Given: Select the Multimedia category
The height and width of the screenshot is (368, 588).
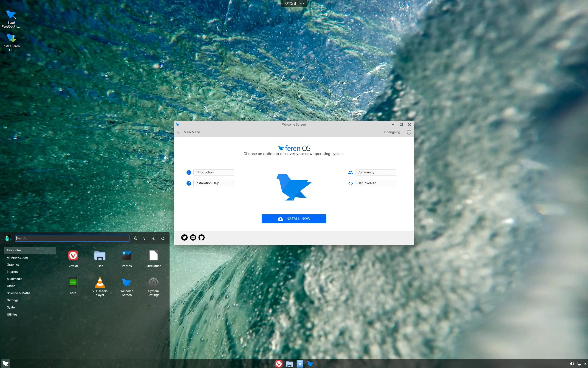Looking at the screenshot, I should click(30, 279).
